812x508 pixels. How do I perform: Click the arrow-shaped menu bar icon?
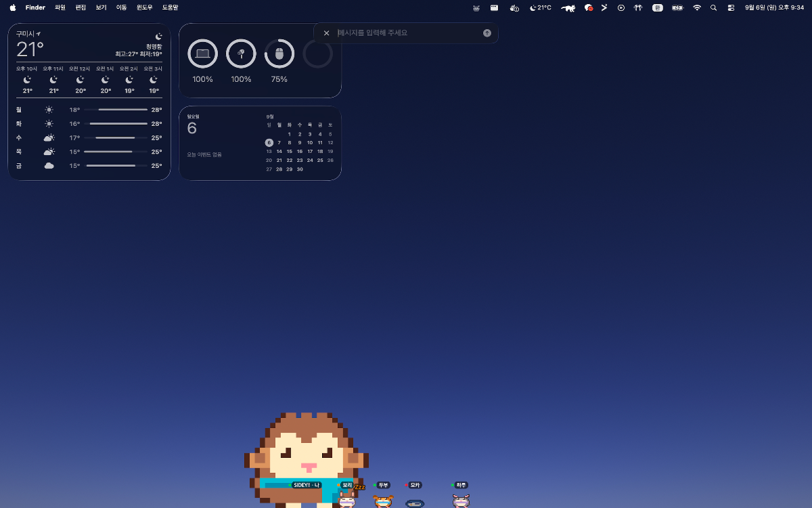tap(604, 7)
